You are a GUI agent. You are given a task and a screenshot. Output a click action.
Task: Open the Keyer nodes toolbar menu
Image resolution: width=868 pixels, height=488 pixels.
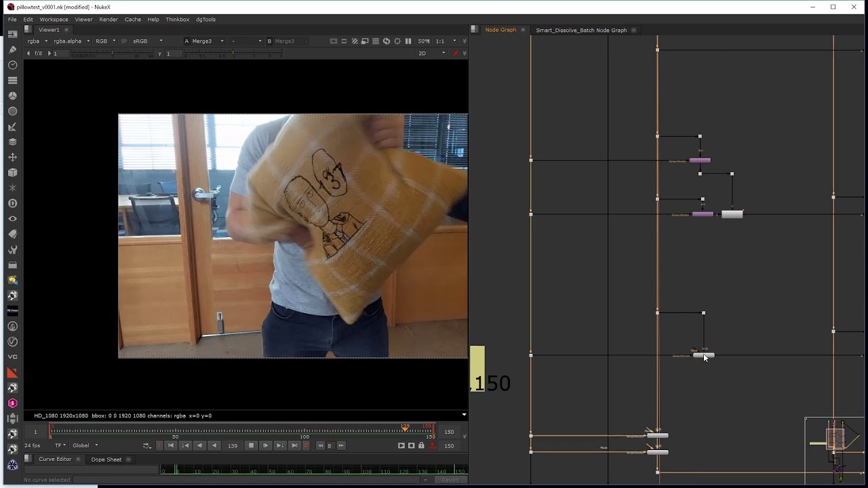12,127
